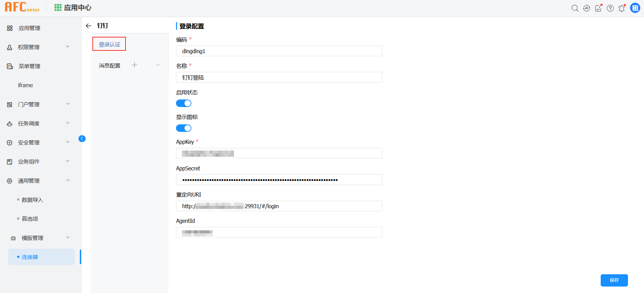Viewport: 644px width, 293px height.
Task: Collapse the 通用管理 submenu chevron
Action: pos(68,180)
